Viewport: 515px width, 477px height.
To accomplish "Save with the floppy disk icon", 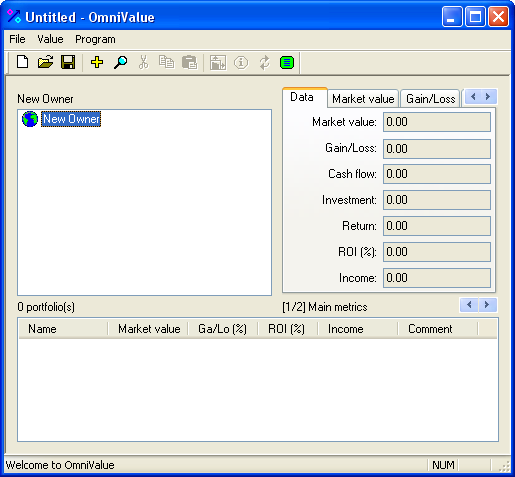I will [x=68, y=62].
